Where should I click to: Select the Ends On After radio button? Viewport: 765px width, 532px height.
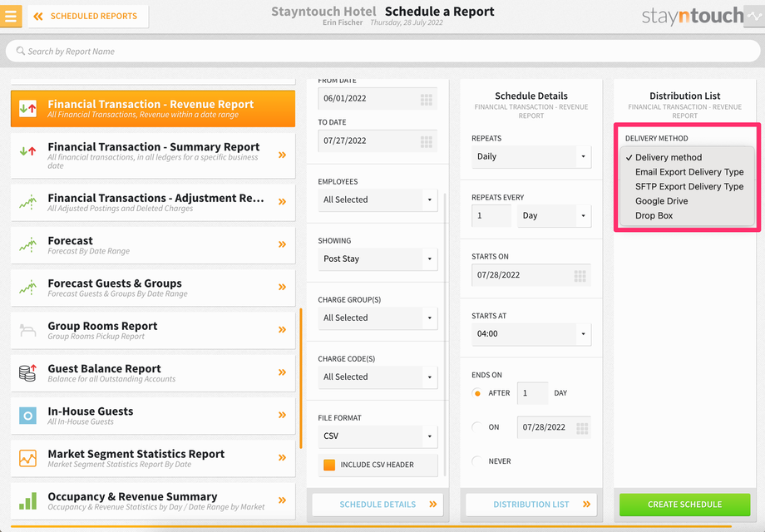tap(477, 393)
